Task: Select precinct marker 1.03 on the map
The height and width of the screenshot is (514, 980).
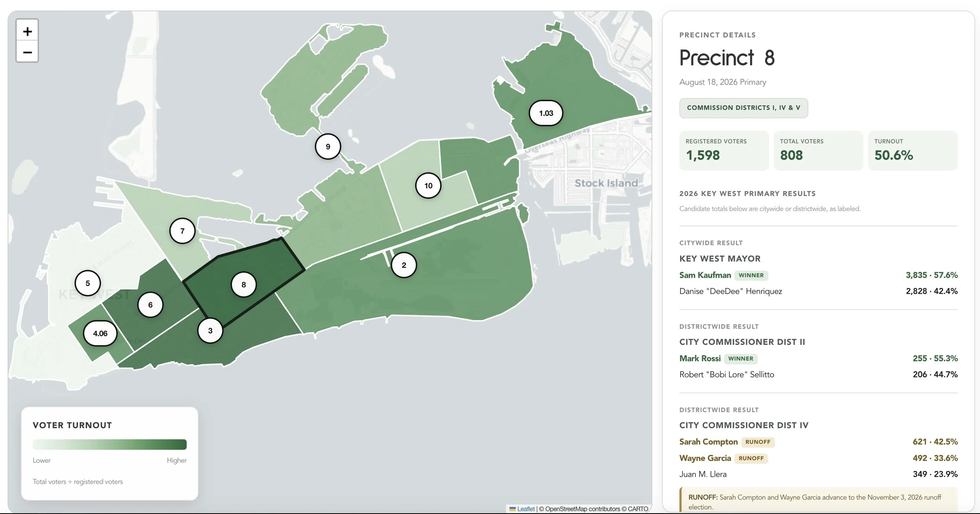Action: click(546, 113)
